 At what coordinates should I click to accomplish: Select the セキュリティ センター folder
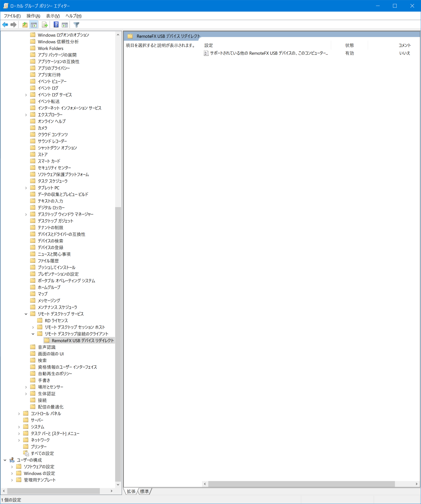click(54, 168)
